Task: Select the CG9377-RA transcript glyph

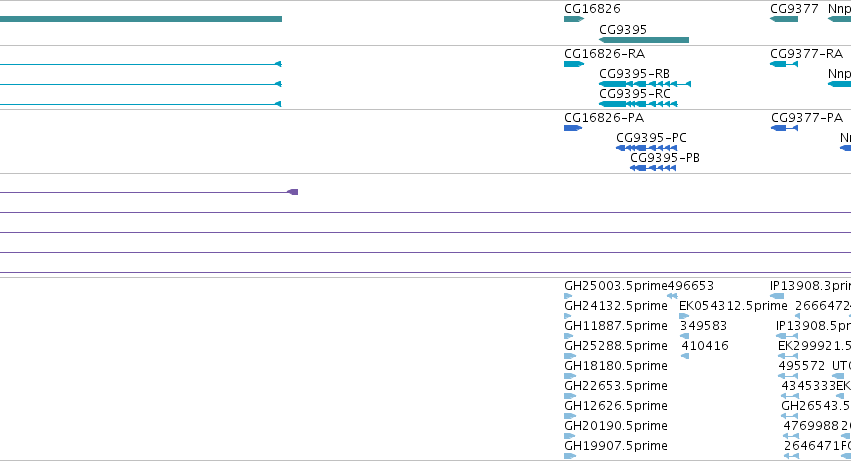Action: tap(784, 64)
